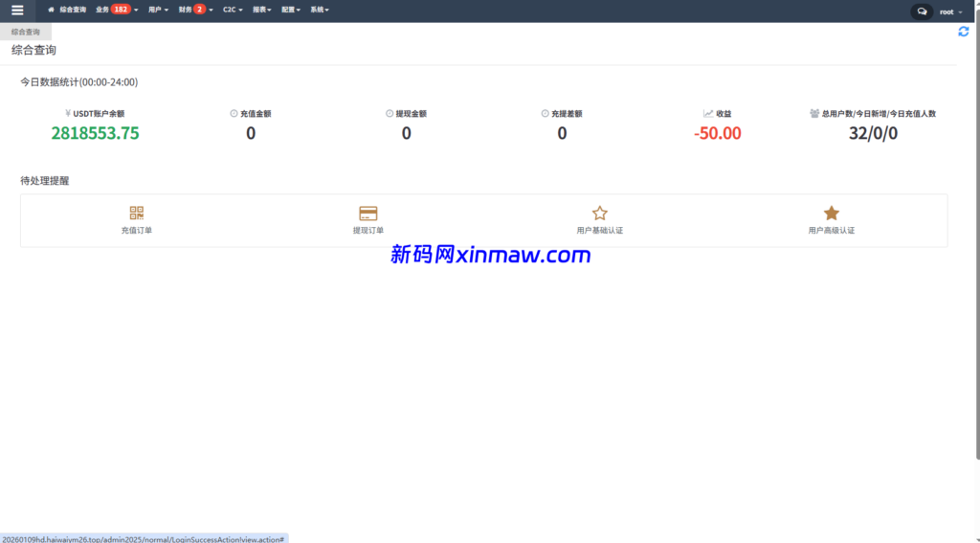
Task: Click the yen icon by USDT账户余额
Action: [68, 113]
